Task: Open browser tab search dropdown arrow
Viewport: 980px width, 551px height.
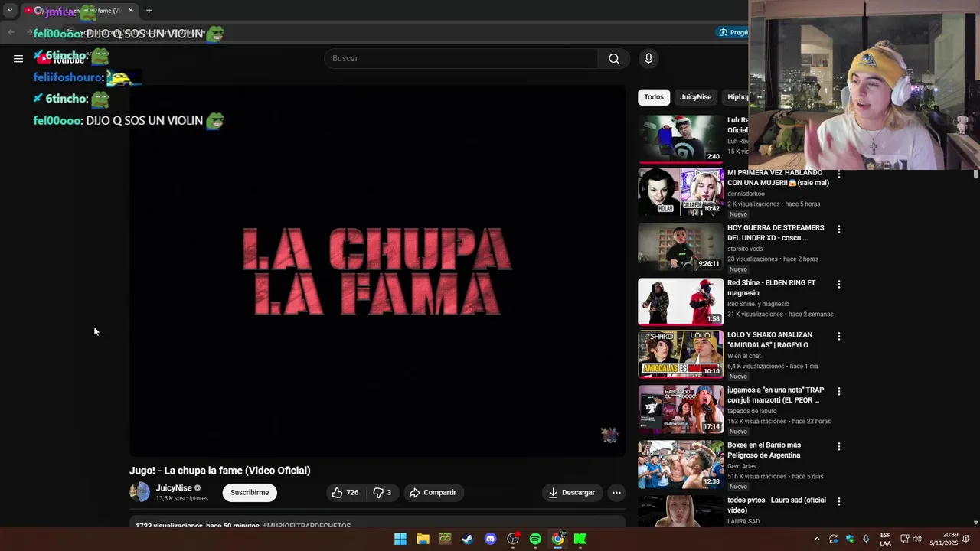Action: pos(10,11)
